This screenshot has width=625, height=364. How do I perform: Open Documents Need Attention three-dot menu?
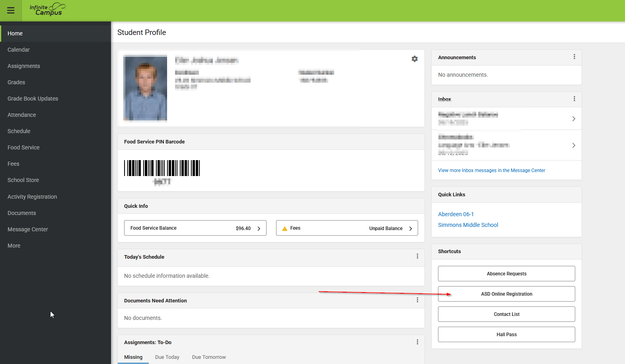(x=417, y=300)
